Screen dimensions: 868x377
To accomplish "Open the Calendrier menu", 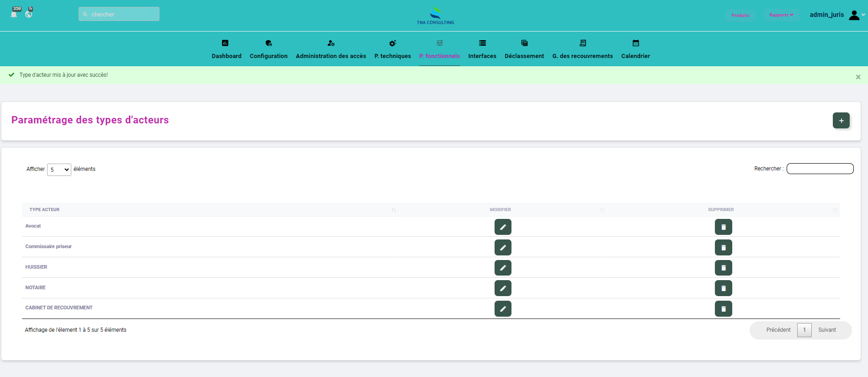I will pos(635,49).
